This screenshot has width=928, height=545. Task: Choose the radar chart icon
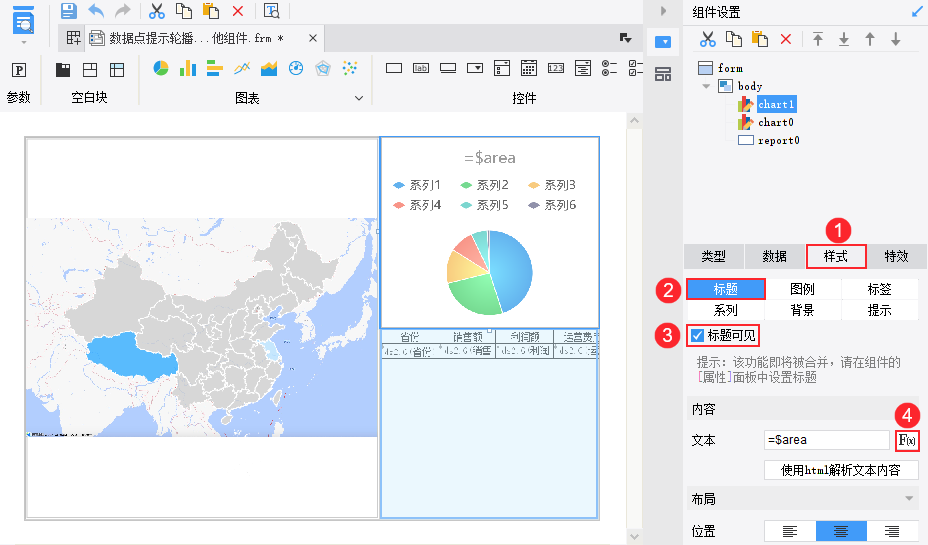(x=322, y=68)
